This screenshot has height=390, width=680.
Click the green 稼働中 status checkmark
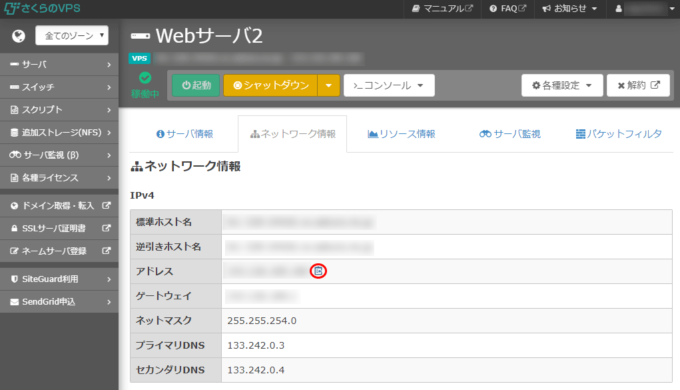pos(145,78)
